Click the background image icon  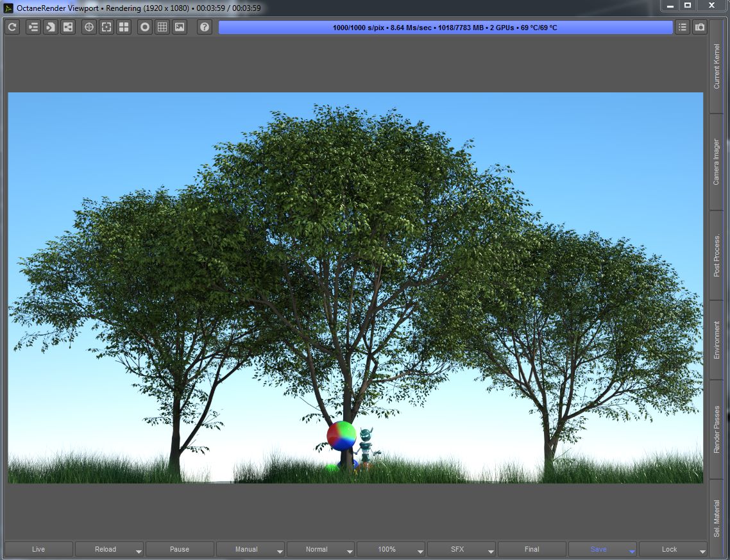pos(180,28)
